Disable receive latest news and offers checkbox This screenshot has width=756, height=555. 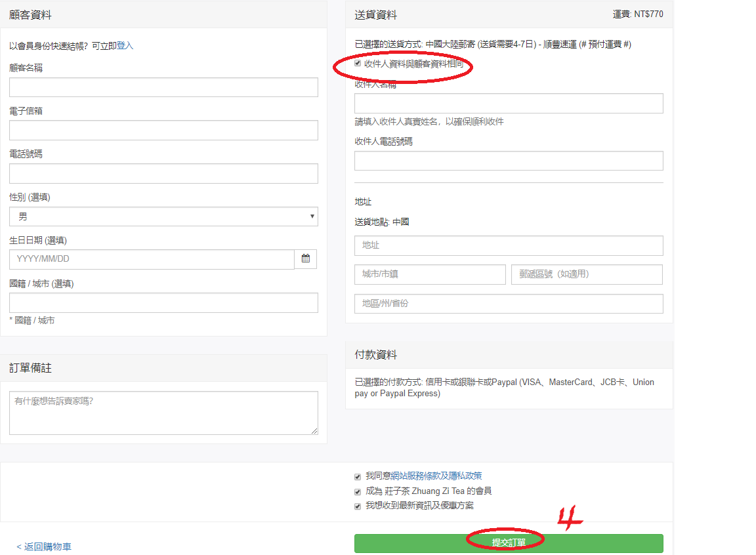[358, 506]
